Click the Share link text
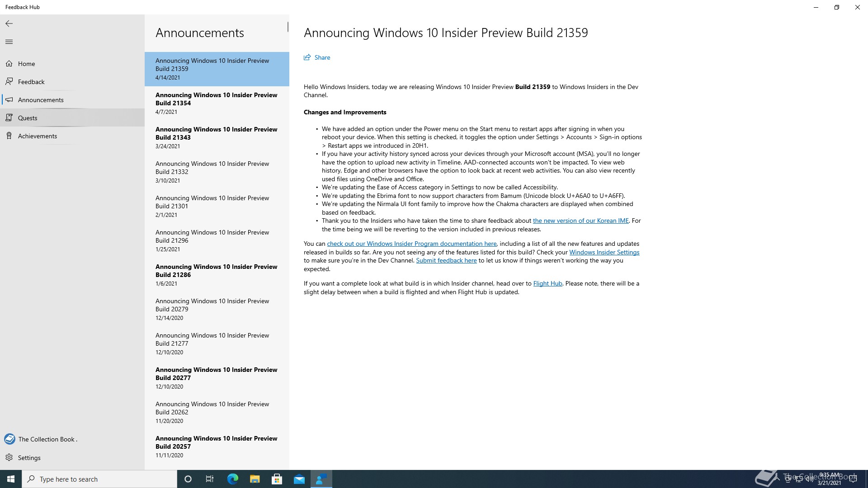Viewport: 868px width, 488px height. click(322, 57)
